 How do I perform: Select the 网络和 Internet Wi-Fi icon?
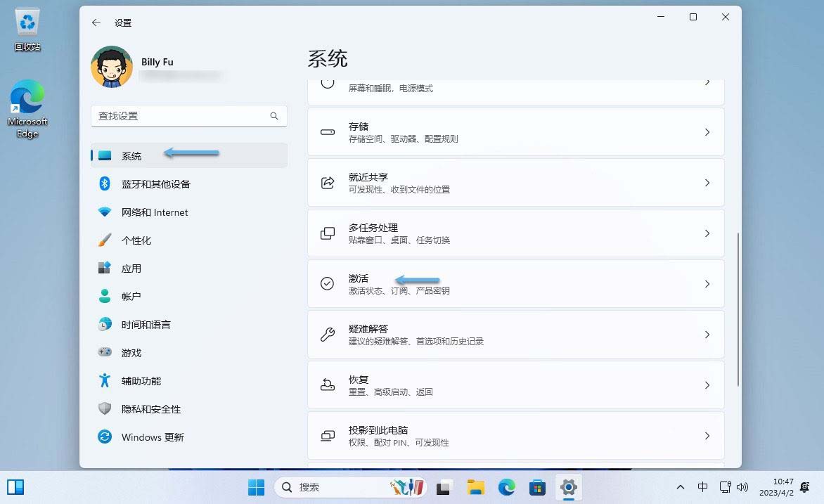105,212
